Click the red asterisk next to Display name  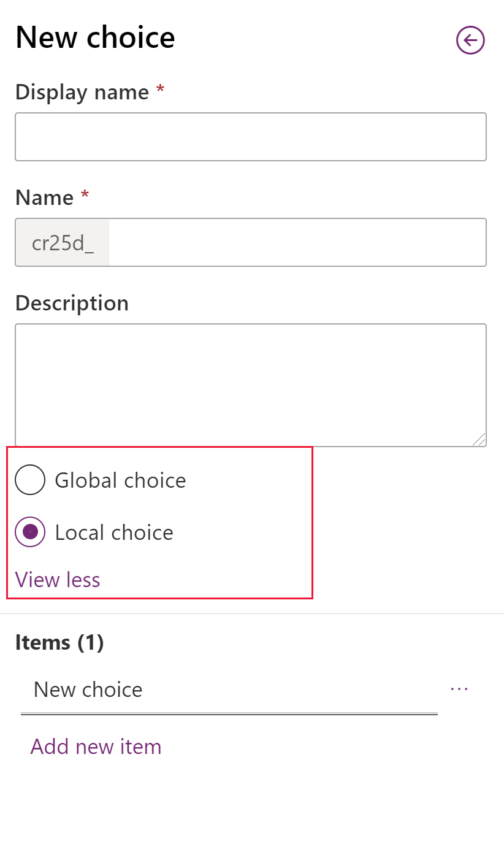pyautogui.click(x=160, y=90)
